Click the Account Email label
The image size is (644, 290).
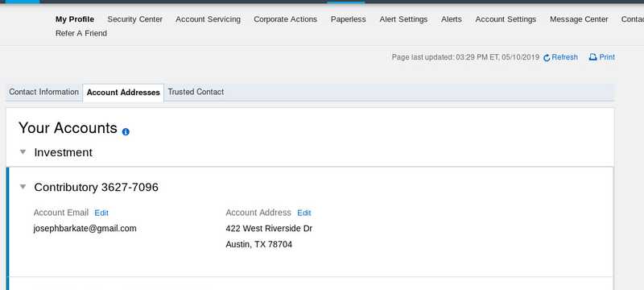(61, 213)
